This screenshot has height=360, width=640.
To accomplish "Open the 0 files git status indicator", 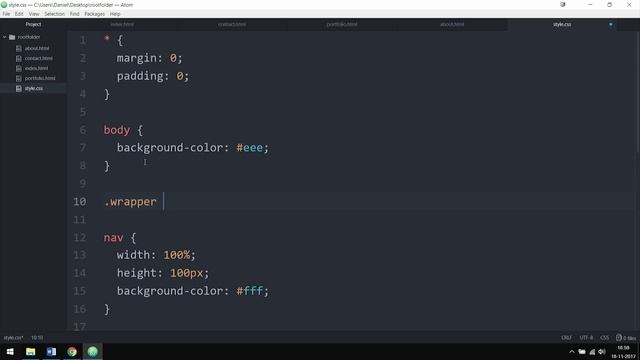I will [x=626, y=338].
